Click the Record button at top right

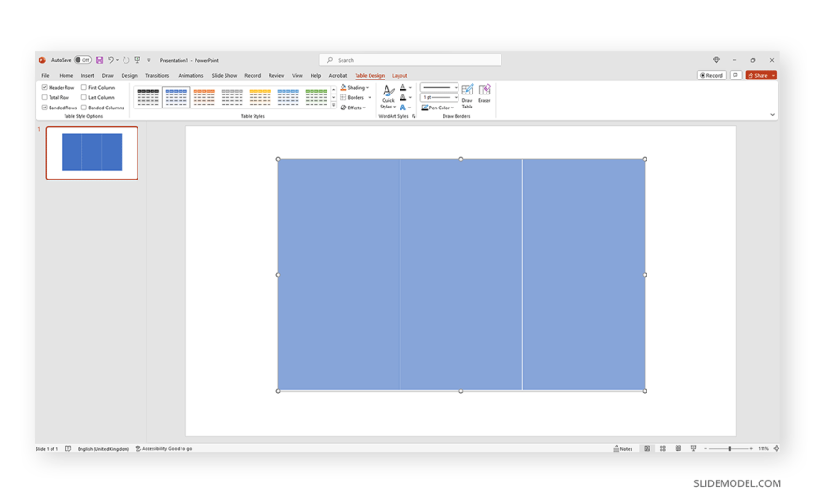(x=712, y=75)
